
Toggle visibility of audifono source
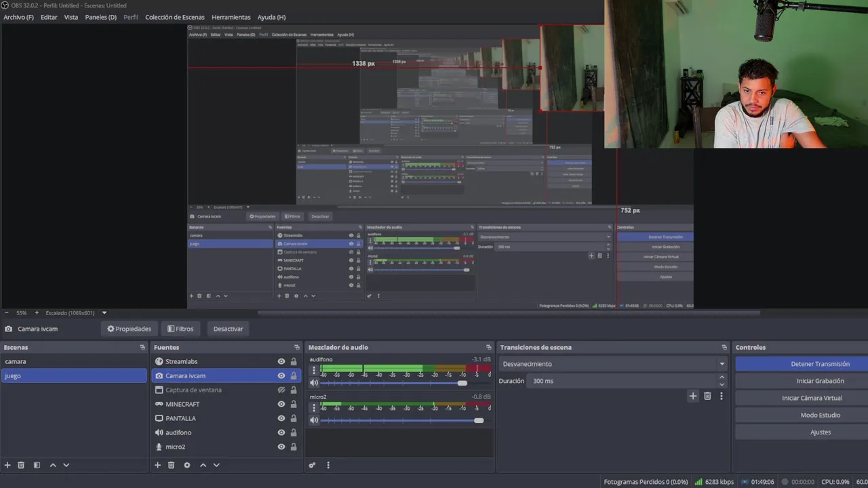(x=281, y=432)
